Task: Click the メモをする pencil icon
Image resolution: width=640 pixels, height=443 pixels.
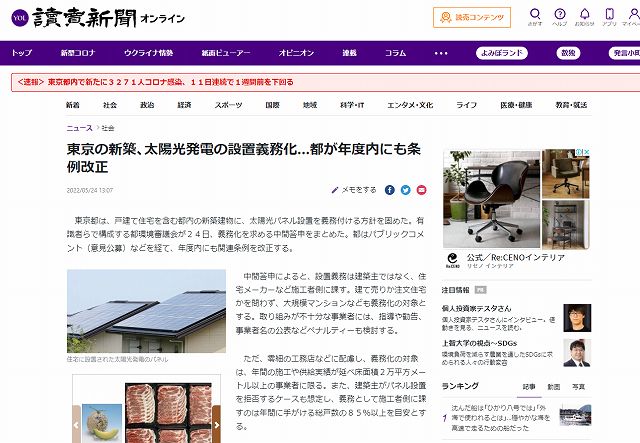Action: click(335, 190)
